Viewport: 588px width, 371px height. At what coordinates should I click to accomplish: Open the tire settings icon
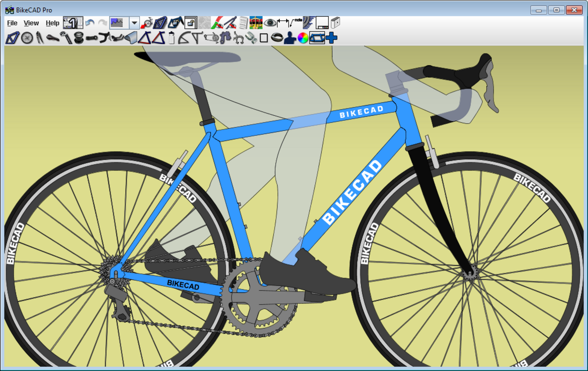click(x=277, y=38)
